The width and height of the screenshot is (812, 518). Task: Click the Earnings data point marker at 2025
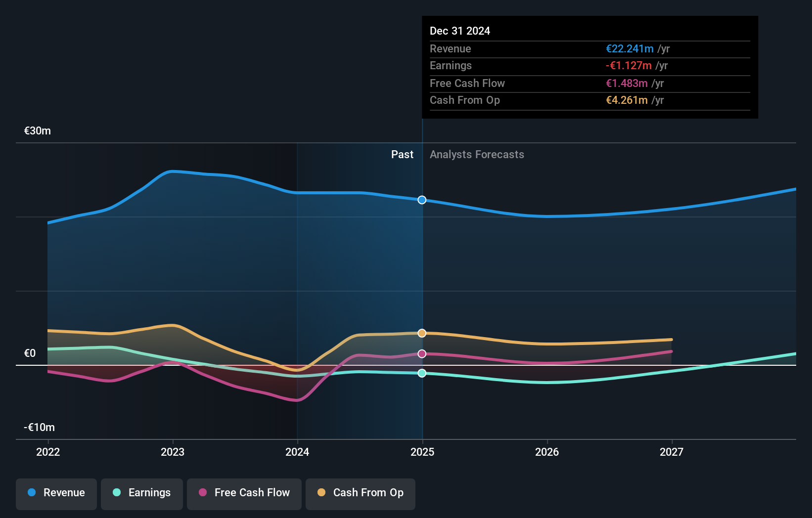421,373
